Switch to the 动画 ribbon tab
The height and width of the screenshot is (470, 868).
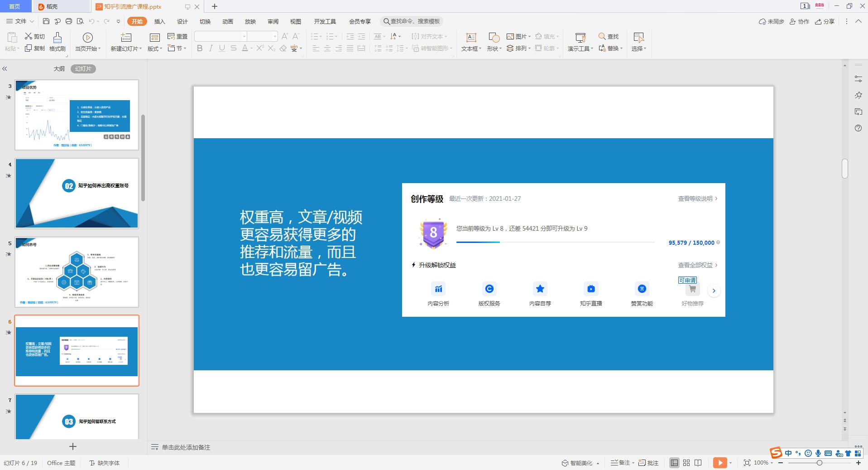point(228,21)
